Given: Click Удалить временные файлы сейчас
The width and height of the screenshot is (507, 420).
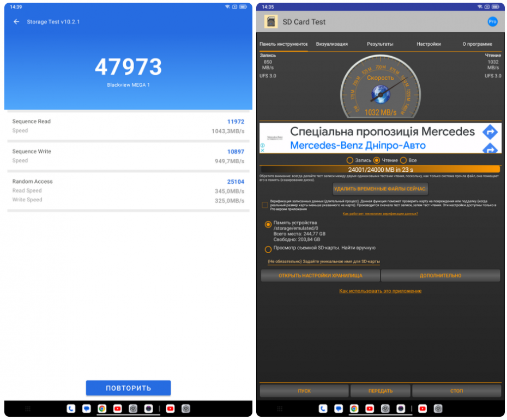Looking at the screenshot, I should [x=381, y=189].
